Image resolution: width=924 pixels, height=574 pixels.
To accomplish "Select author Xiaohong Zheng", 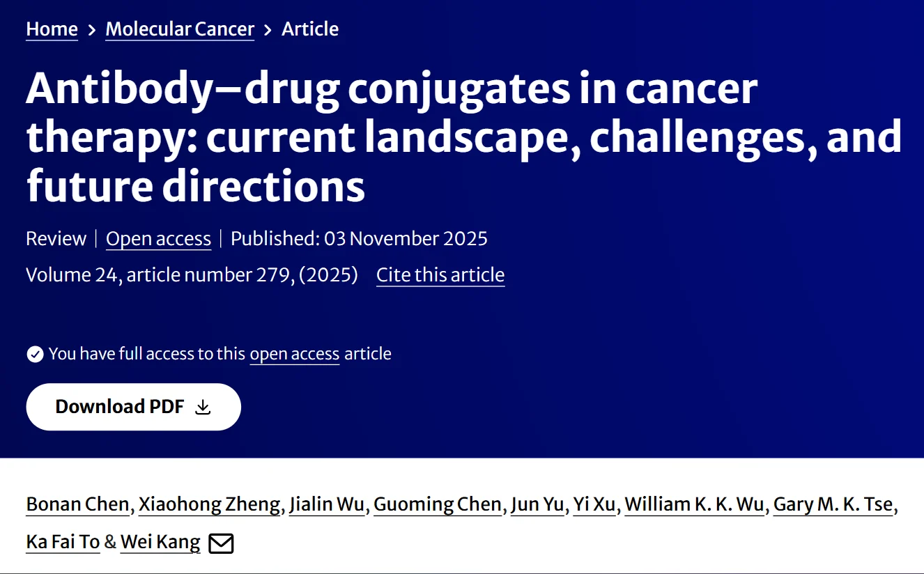I will click(209, 504).
